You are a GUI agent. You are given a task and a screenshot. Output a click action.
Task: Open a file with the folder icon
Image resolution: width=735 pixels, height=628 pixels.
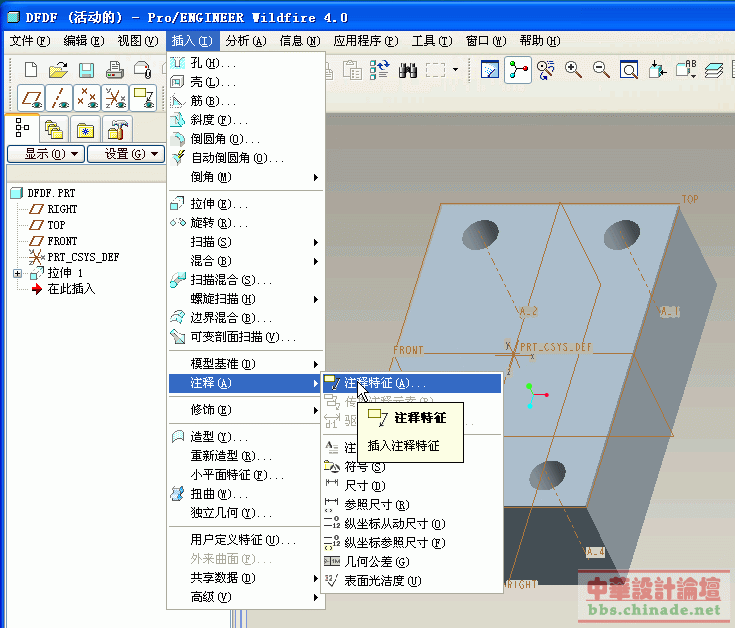[58, 70]
